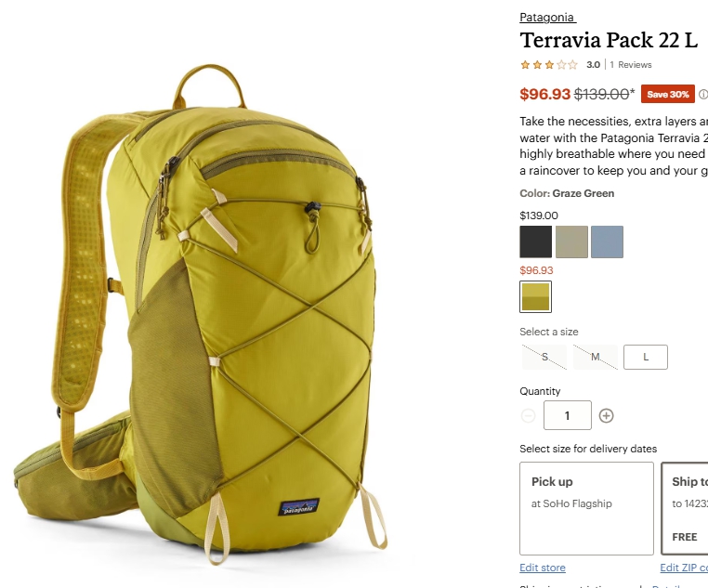Choose the blue color swatch
Screen dimensions: 708x588
coord(608,242)
